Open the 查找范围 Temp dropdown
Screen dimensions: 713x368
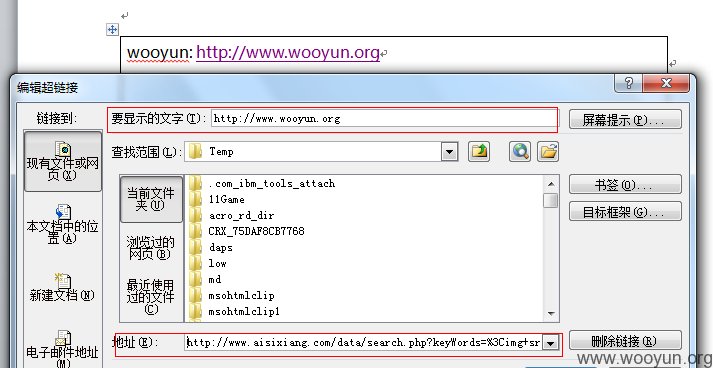tap(449, 151)
